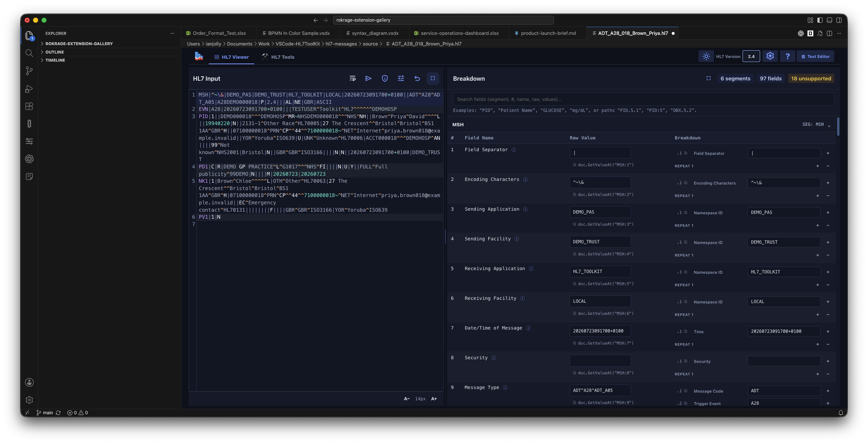Viewport: 868px width, 444px height.
Task: Toggle Secondary Side Bar layout icon
Action: pos(839,20)
